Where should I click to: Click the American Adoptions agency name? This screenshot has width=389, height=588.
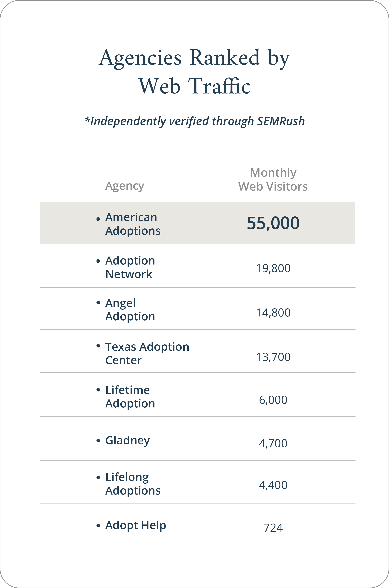(x=133, y=224)
